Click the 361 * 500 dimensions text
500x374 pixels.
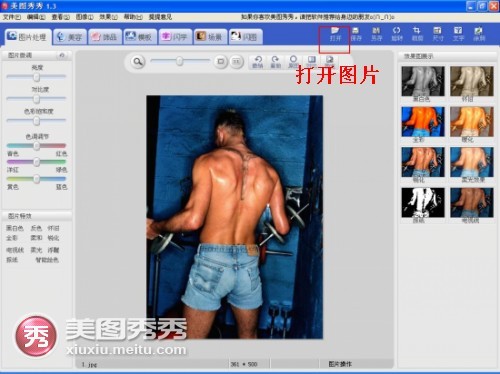[x=244, y=364]
